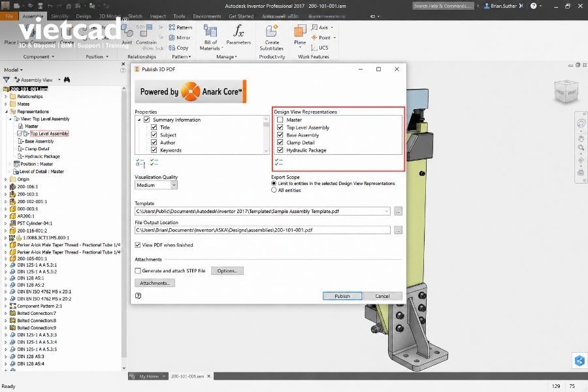This screenshot has width=588, height=392.
Task: Pick the Point work feature
Action: point(323,37)
